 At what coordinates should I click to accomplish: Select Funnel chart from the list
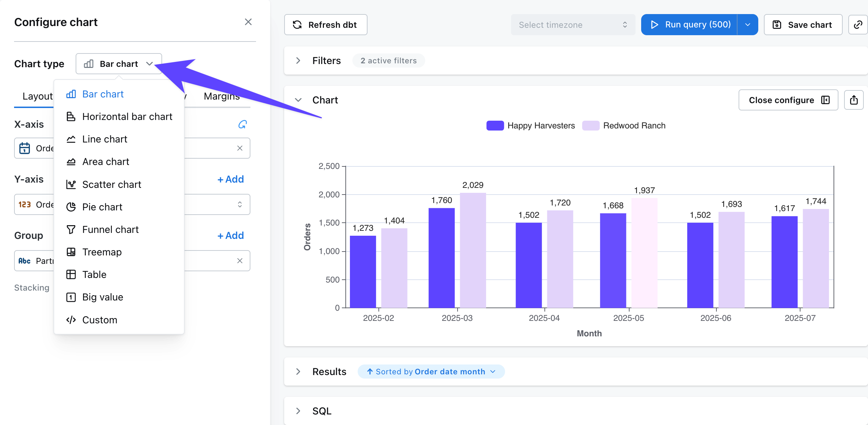pos(110,229)
